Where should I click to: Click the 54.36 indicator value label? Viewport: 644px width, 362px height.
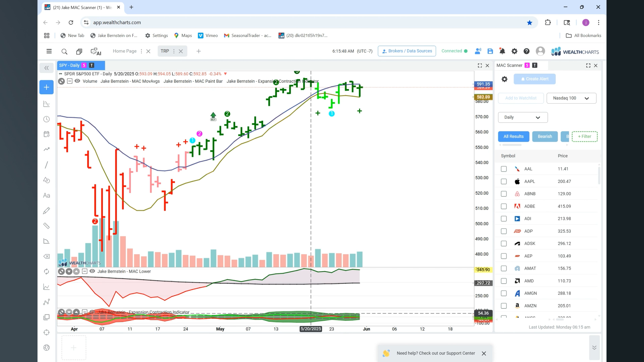coord(483,313)
